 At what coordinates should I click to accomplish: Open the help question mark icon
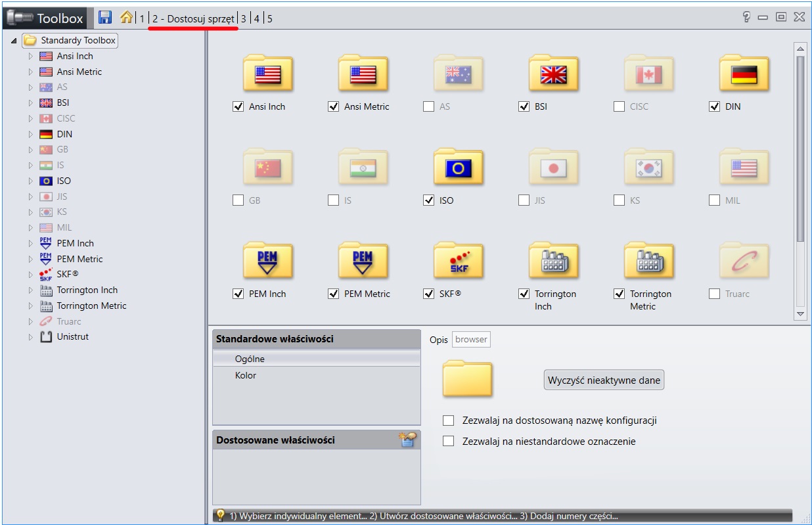tap(746, 17)
